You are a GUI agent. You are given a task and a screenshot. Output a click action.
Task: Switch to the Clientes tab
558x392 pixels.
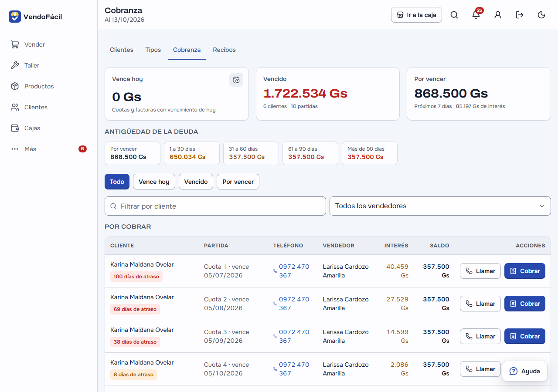122,50
